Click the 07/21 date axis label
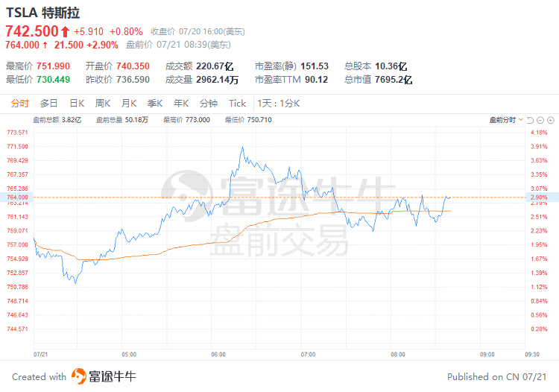559x392 pixels. [x=41, y=355]
